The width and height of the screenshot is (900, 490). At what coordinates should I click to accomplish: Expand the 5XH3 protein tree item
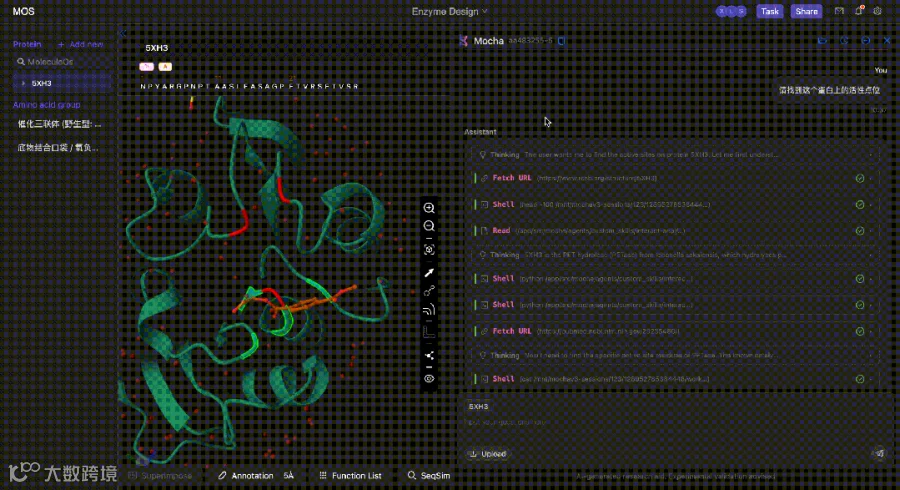pyautogui.click(x=23, y=83)
